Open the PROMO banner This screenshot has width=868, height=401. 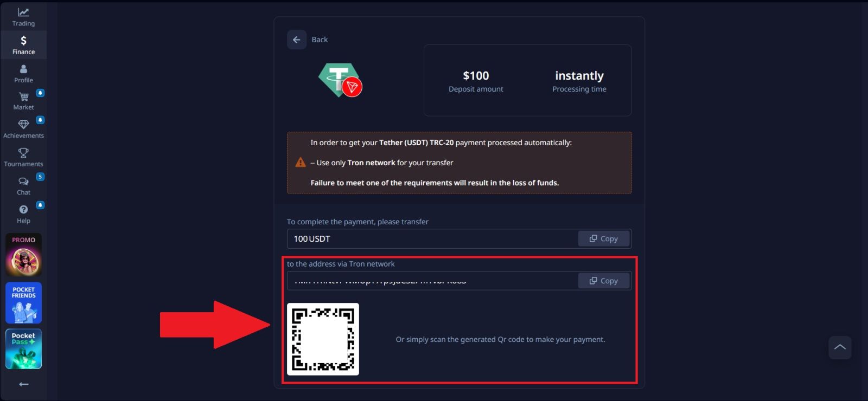[x=23, y=255]
